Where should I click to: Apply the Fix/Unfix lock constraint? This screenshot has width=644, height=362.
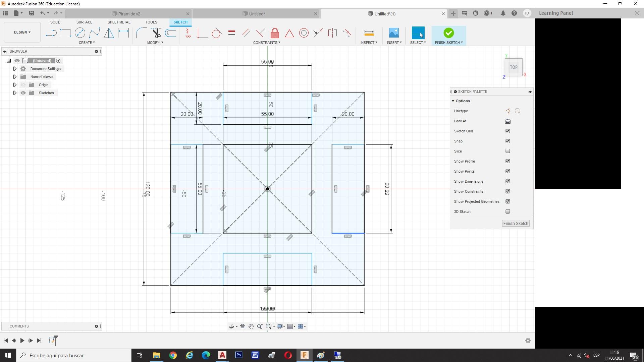pos(275,33)
